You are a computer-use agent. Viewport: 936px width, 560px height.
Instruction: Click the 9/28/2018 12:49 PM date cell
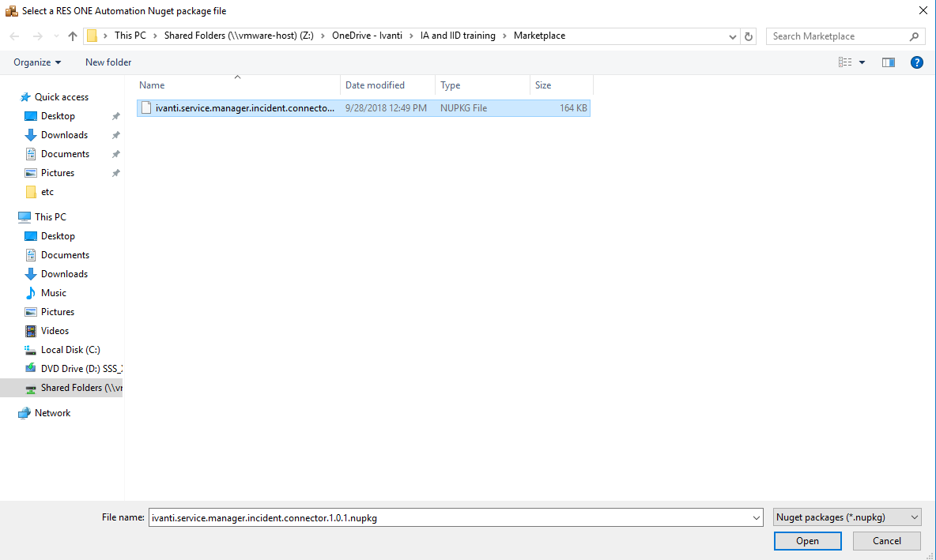pos(386,108)
